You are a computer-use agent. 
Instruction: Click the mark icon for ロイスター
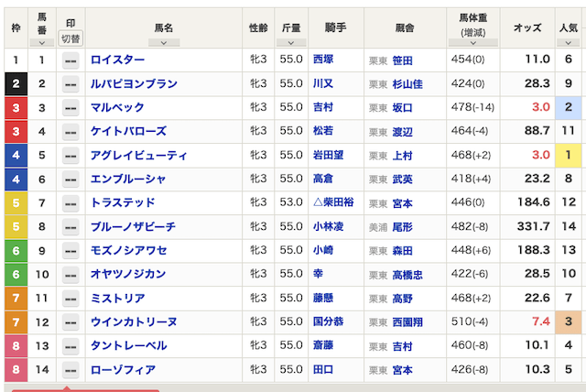tap(71, 60)
